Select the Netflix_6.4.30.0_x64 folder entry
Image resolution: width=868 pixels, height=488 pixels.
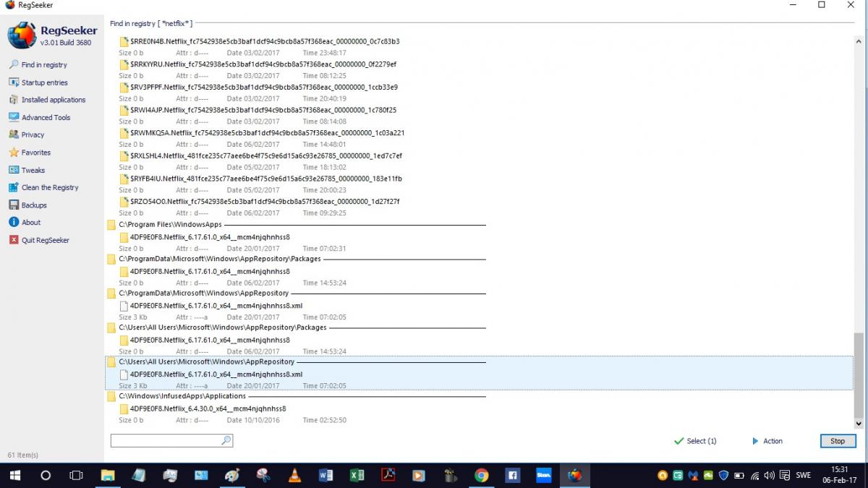pos(208,408)
